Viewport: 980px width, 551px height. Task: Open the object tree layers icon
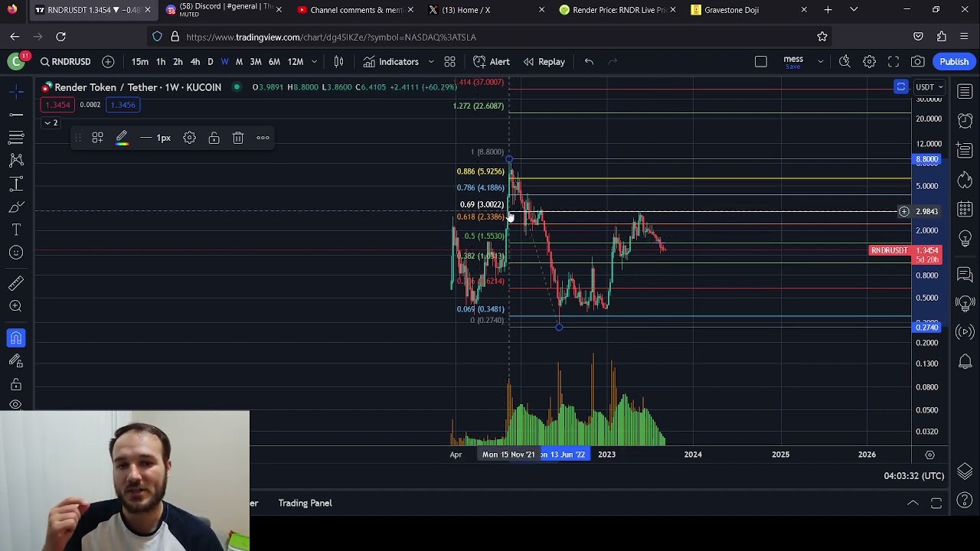(965, 471)
